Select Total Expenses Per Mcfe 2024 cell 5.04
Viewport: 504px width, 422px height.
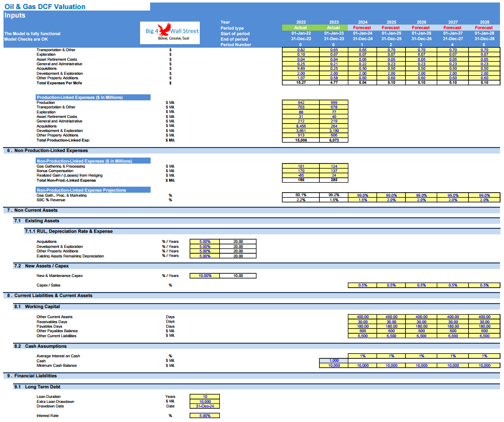[x=362, y=83]
